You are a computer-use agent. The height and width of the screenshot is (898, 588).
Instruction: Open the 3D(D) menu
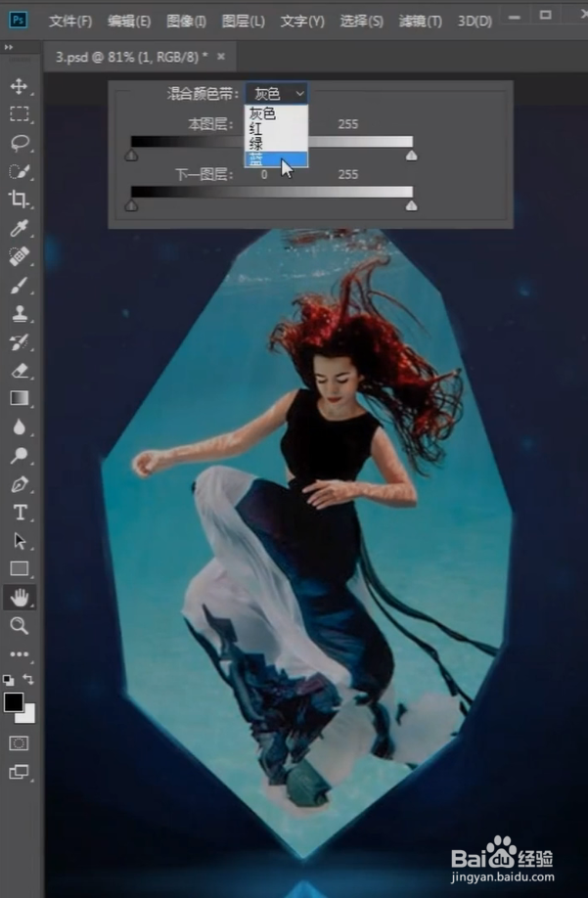tap(475, 22)
